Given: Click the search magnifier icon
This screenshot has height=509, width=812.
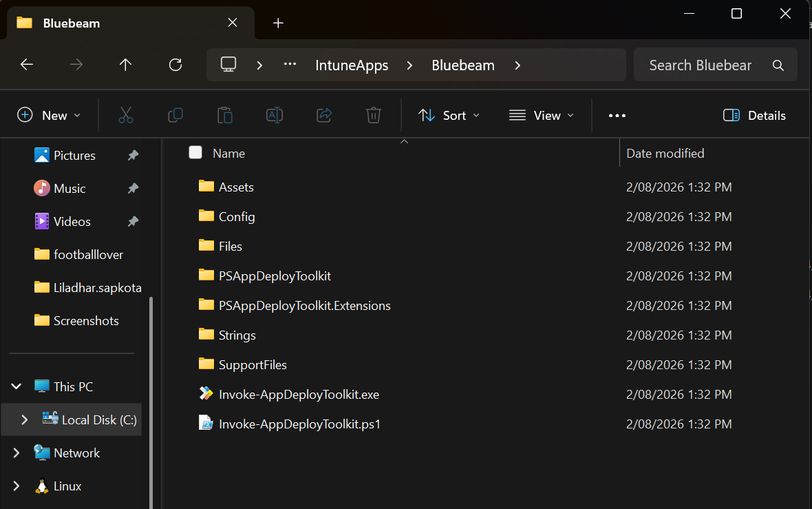Looking at the screenshot, I should coord(778,65).
